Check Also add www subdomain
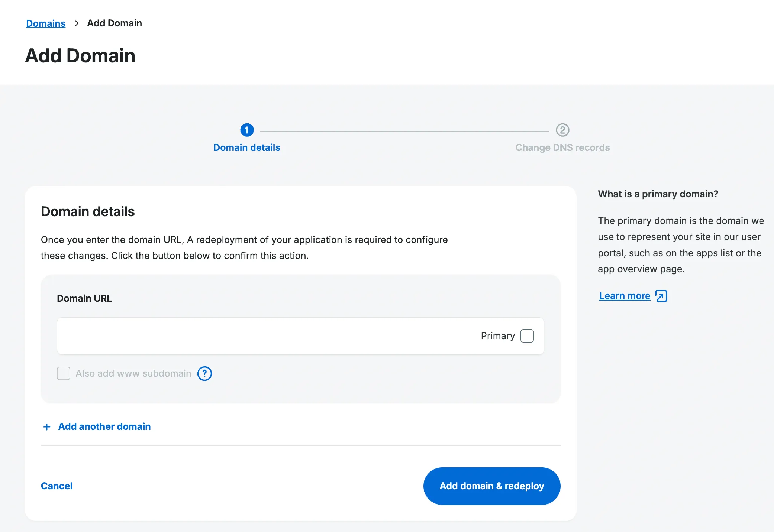 coord(64,373)
